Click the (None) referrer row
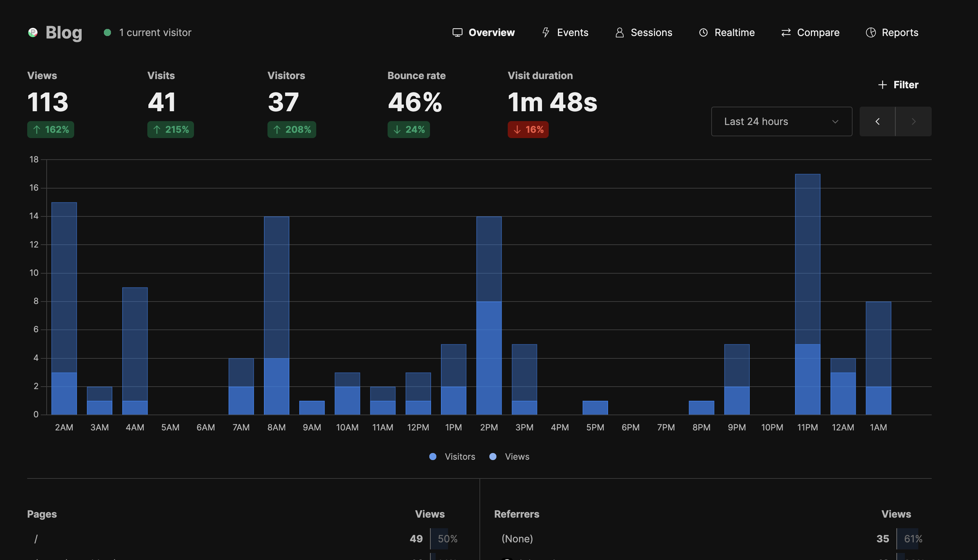Screen dimensions: 978x560 coord(713,539)
